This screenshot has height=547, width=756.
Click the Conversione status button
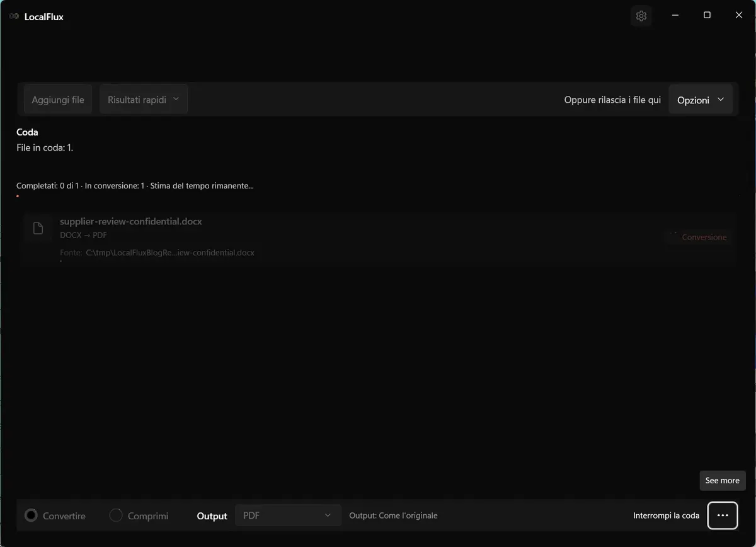point(699,238)
